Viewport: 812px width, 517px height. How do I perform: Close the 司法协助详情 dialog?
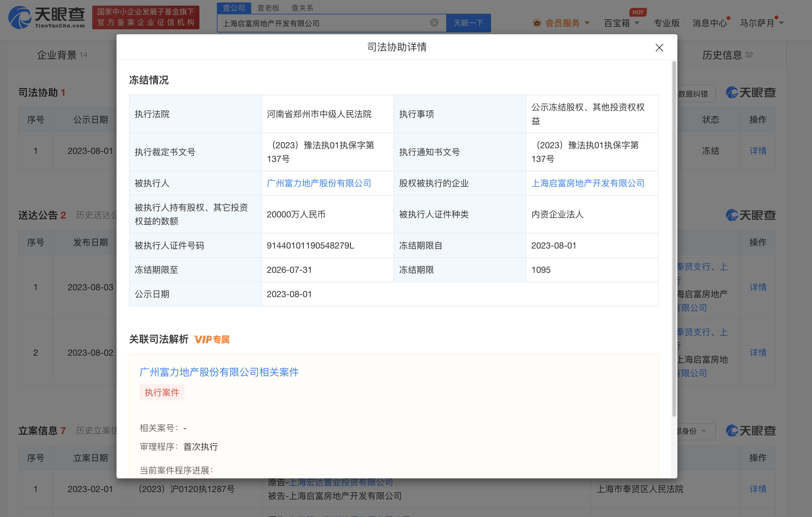pyautogui.click(x=659, y=48)
